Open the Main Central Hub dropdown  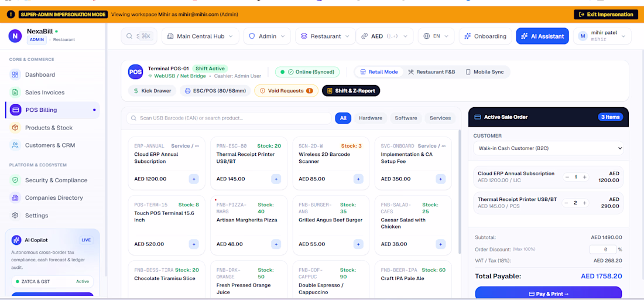tap(200, 36)
